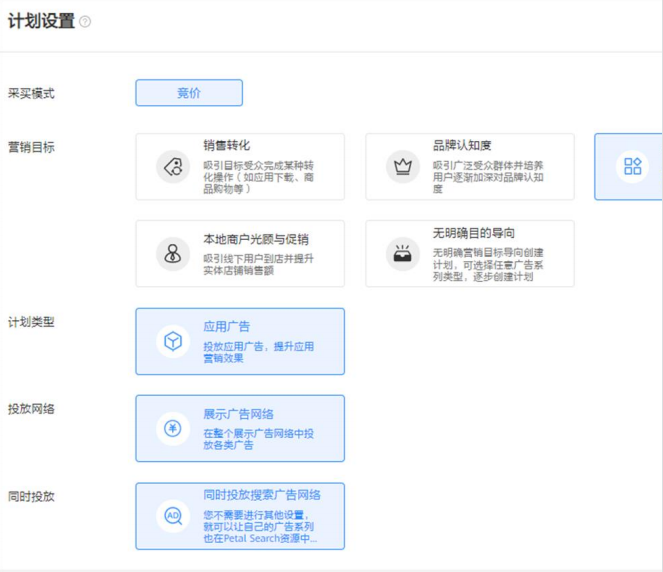This screenshot has width=663, height=572.
Task: Click the 投放应用广告 description text
Action: 259,352
